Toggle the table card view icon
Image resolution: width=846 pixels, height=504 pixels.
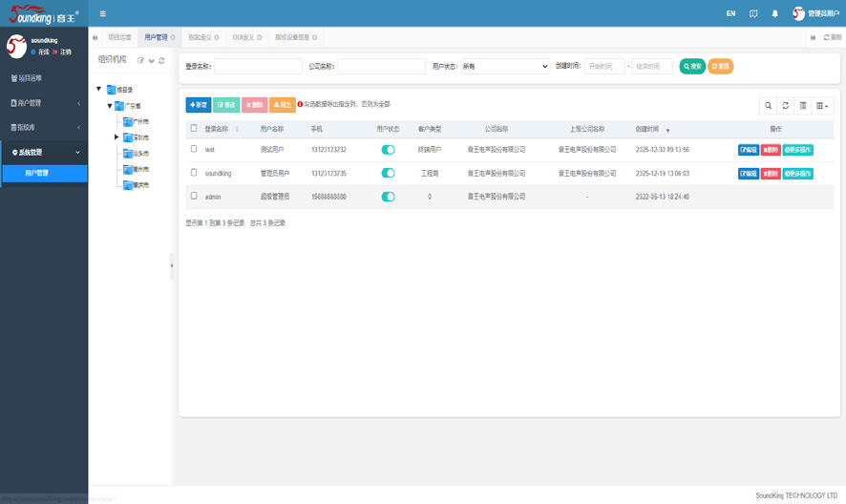(x=803, y=106)
